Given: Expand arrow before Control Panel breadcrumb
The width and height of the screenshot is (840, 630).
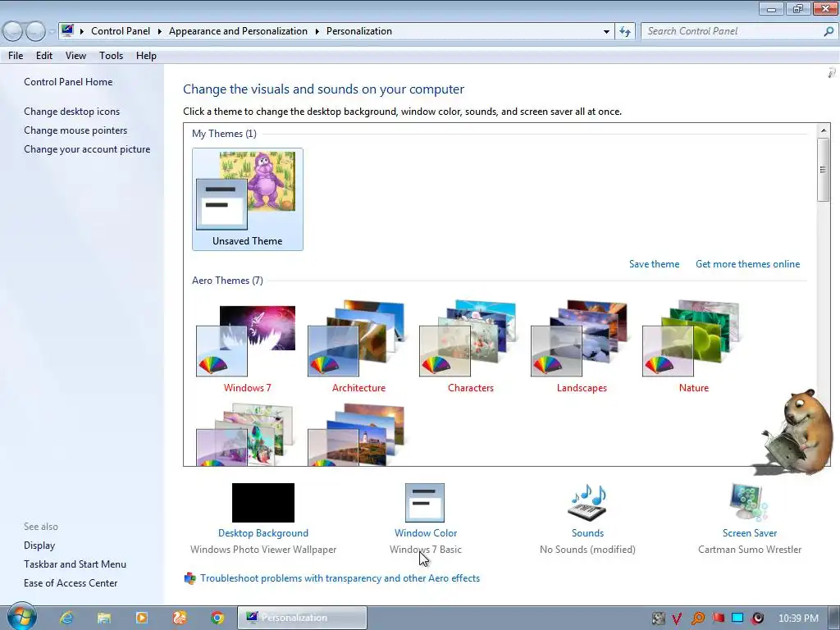Looking at the screenshot, I should (81, 32).
